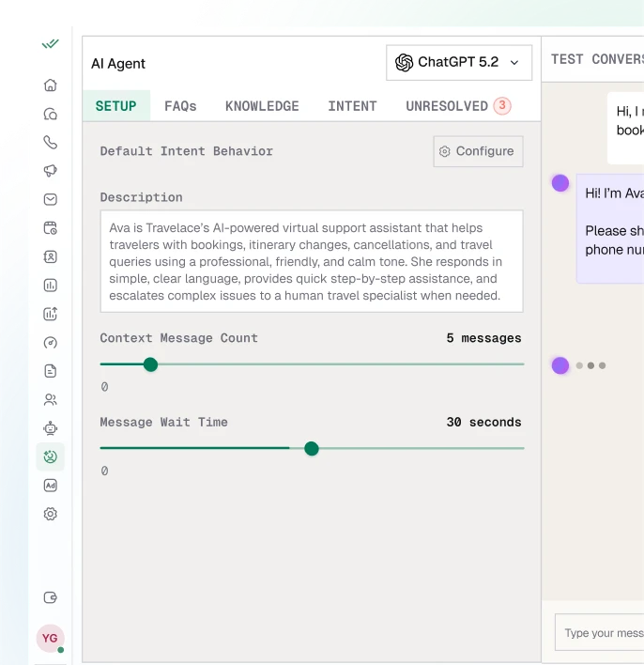Click the 30 seconds value
The height and width of the screenshot is (665, 644).
[x=483, y=422]
